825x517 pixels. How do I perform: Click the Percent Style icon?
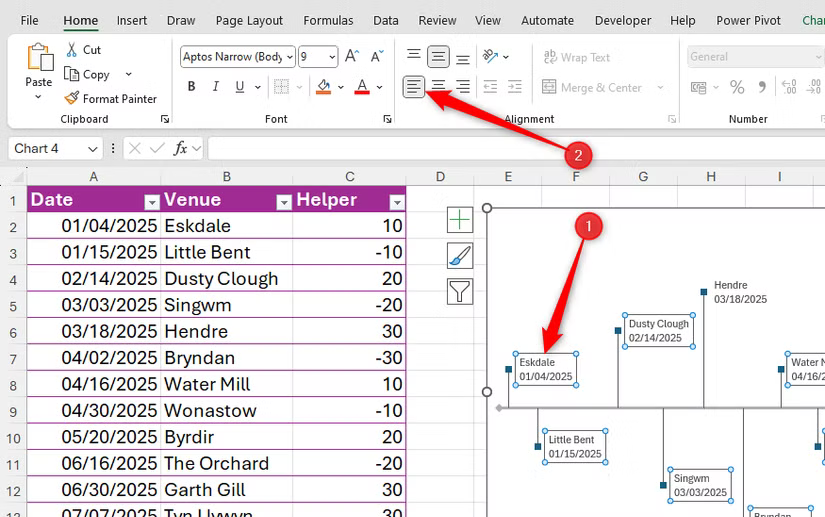tap(737, 87)
